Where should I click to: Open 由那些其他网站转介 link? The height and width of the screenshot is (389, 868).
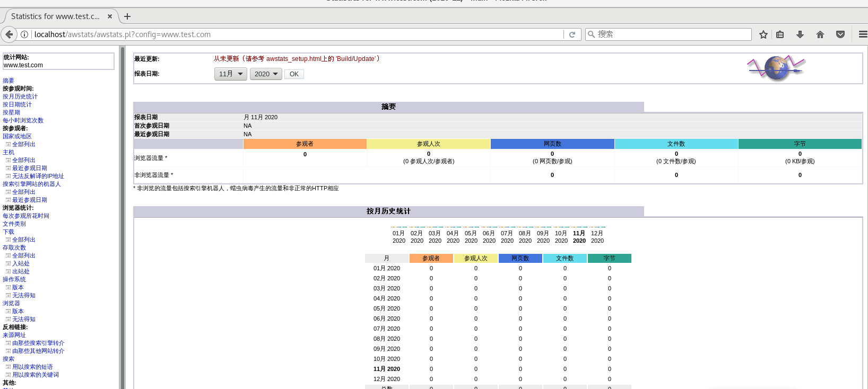(38, 351)
